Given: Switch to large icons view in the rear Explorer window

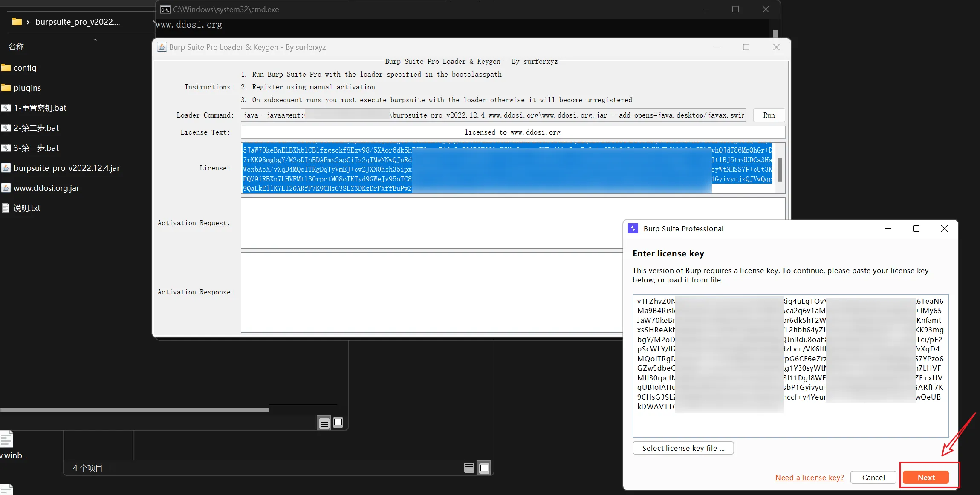Looking at the screenshot, I should pos(484,468).
